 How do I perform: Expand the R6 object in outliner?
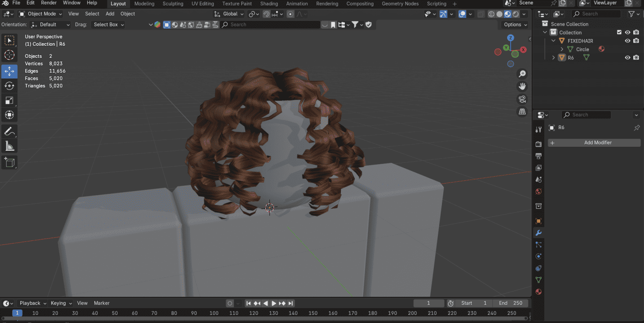pyautogui.click(x=553, y=57)
